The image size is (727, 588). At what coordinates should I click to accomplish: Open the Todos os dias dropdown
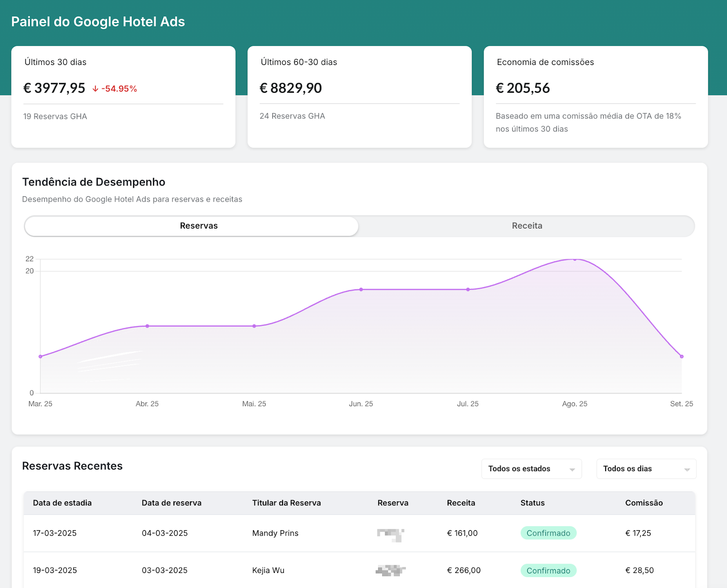pos(646,469)
